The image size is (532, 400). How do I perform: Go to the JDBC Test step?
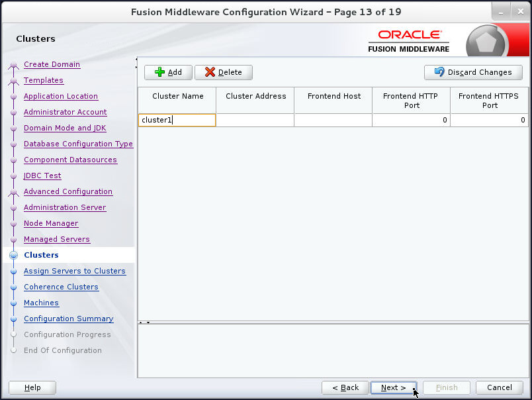(42, 175)
